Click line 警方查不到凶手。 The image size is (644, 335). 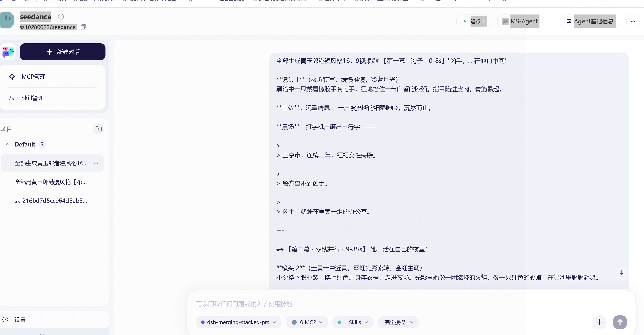click(305, 183)
